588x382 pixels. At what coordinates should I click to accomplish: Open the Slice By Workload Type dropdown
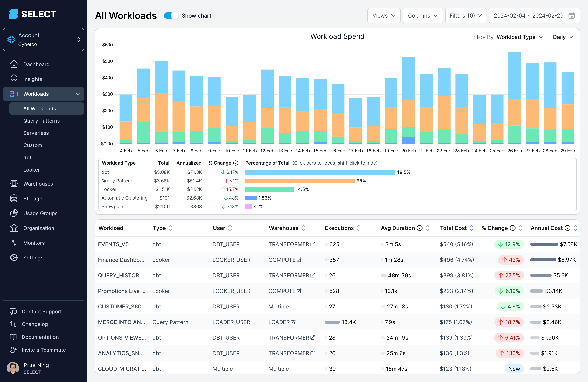point(519,36)
